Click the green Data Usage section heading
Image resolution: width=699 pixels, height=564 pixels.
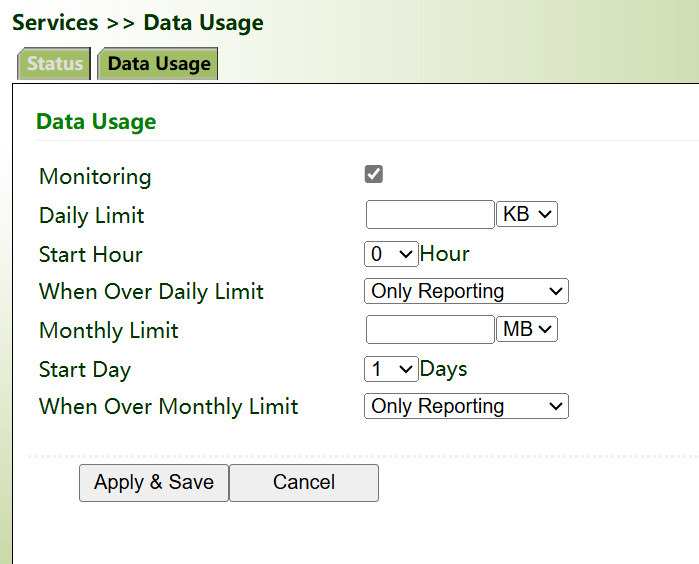(96, 122)
